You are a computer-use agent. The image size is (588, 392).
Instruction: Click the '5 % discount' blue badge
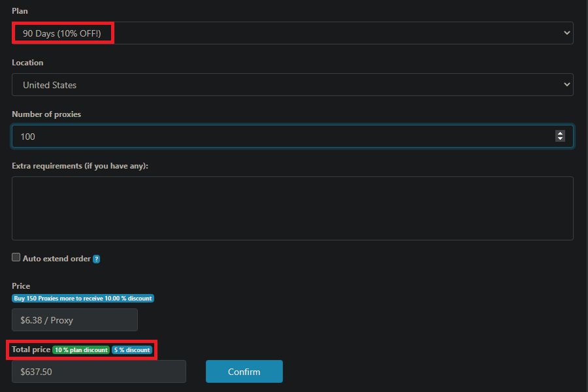click(x=132, y=350)
